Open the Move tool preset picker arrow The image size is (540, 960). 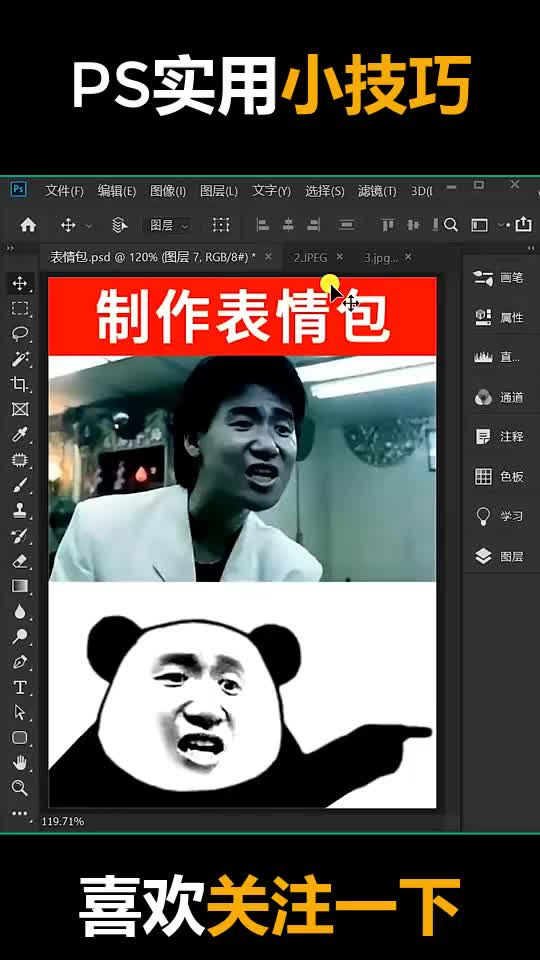(89, 226)
